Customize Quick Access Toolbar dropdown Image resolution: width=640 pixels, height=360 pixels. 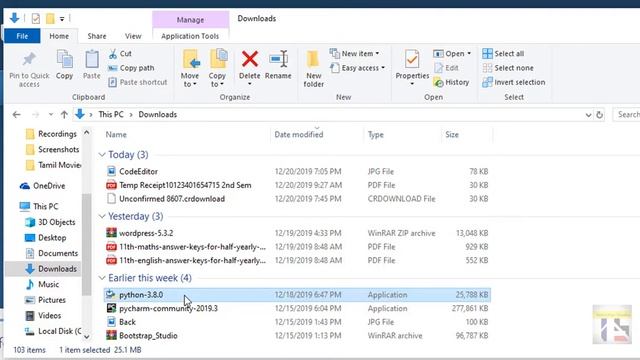point(62,19)
